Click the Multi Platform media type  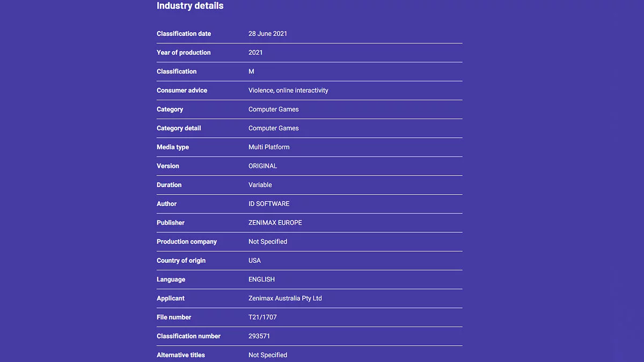(x=269, y=147)
